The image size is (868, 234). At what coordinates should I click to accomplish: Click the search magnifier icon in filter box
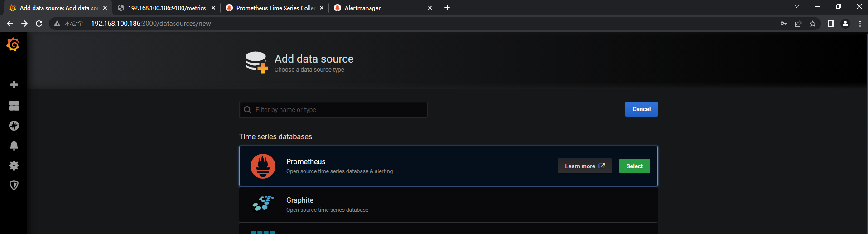click(x=247, y=110)
